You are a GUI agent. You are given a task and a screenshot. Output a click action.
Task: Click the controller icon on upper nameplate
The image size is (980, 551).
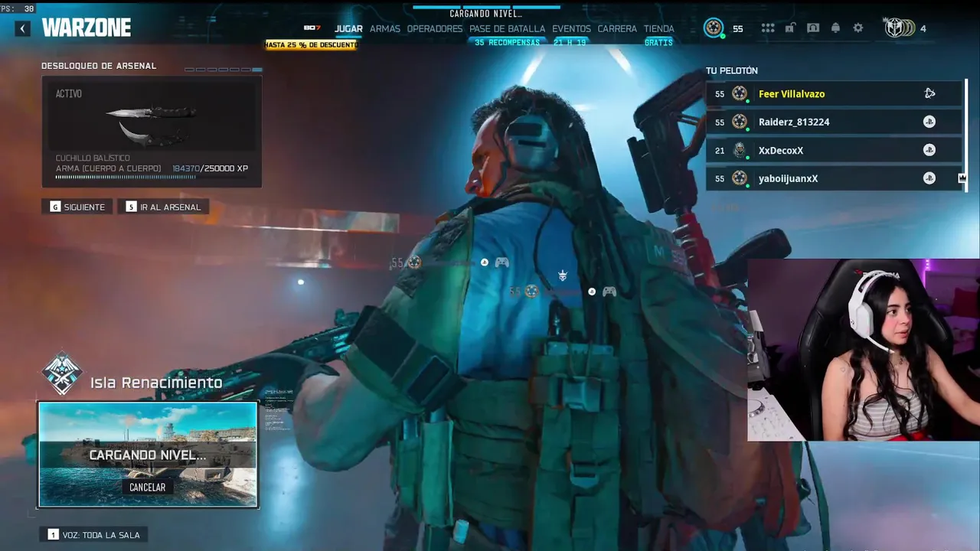tap(501, 262)
